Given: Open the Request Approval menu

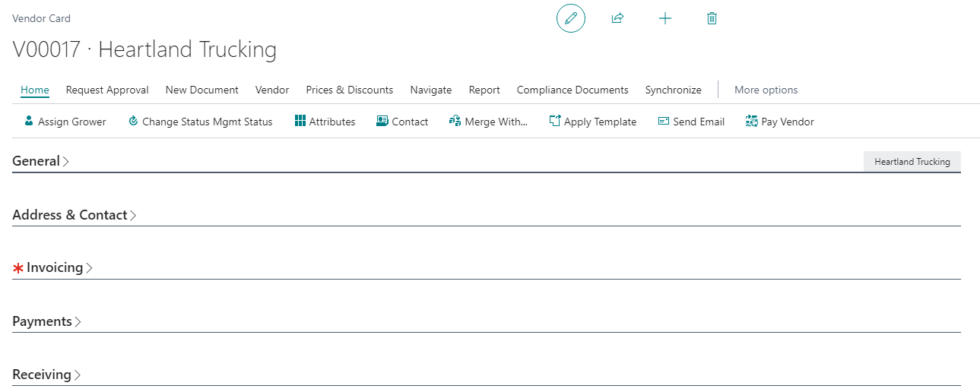Looking at the screenshot, I should click(107, 90).
